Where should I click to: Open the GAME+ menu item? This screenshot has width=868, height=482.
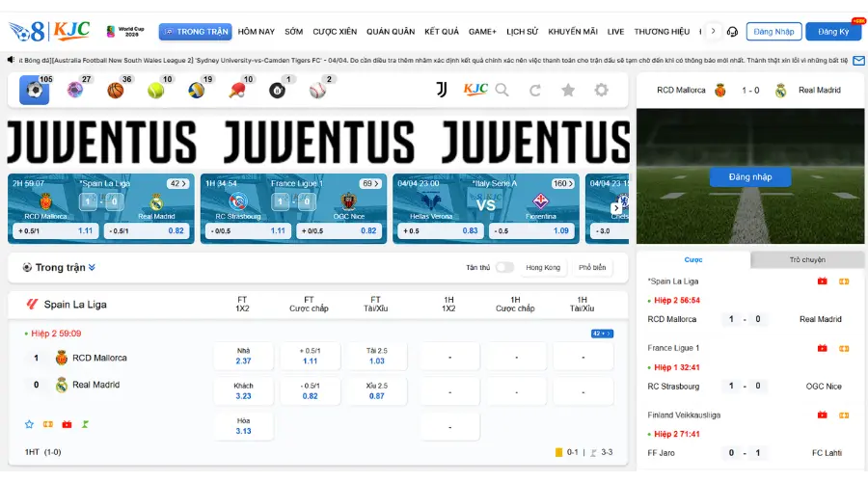482,32
